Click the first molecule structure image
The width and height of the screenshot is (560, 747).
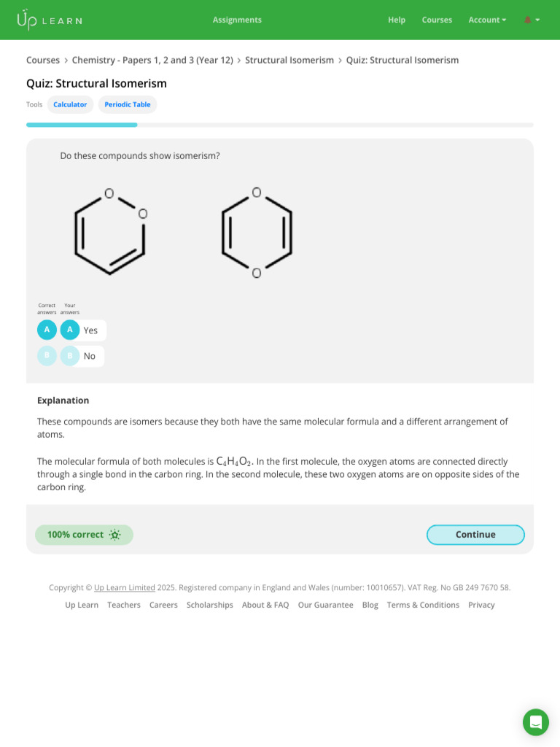(111, 231)
